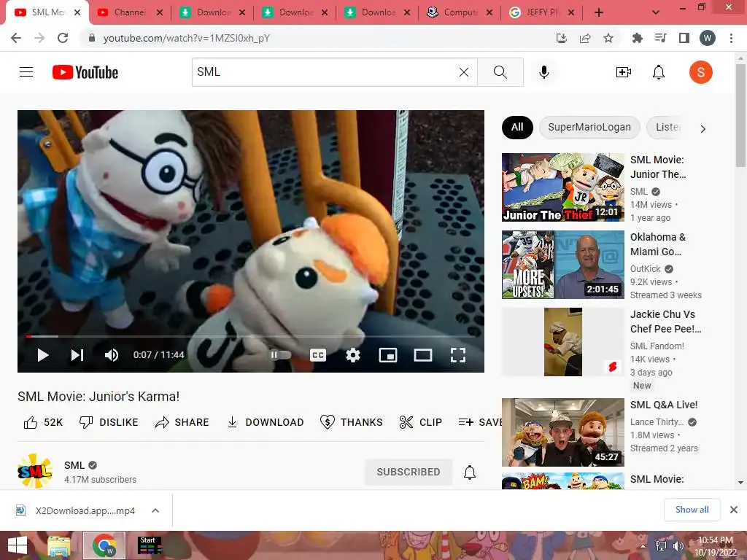
Task: Open the YouTube guide hamburger menu
Action: tap(26, 72)
